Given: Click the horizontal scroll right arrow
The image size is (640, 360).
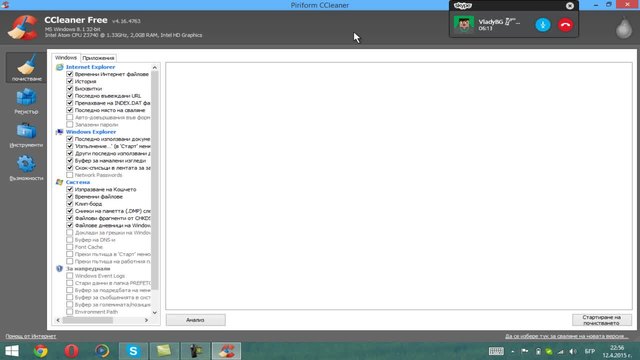Looking at the screenshot, I should 147,320.
